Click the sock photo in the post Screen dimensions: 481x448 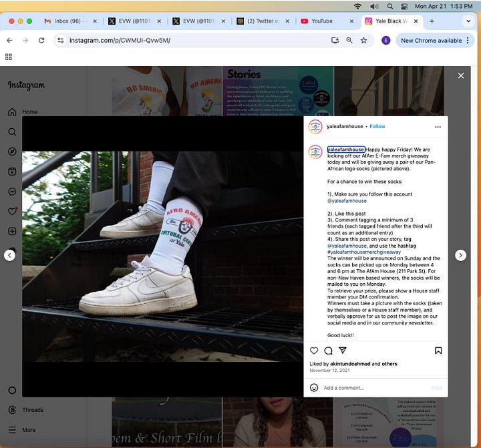point(162,256)
